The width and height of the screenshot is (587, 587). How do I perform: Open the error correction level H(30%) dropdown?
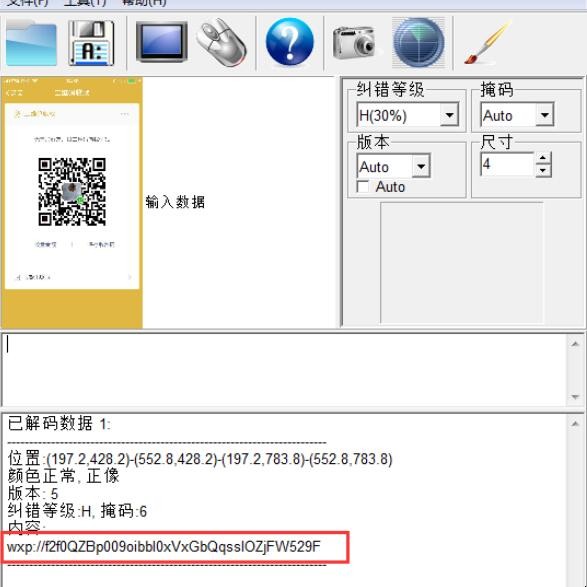tap(449, 115)
